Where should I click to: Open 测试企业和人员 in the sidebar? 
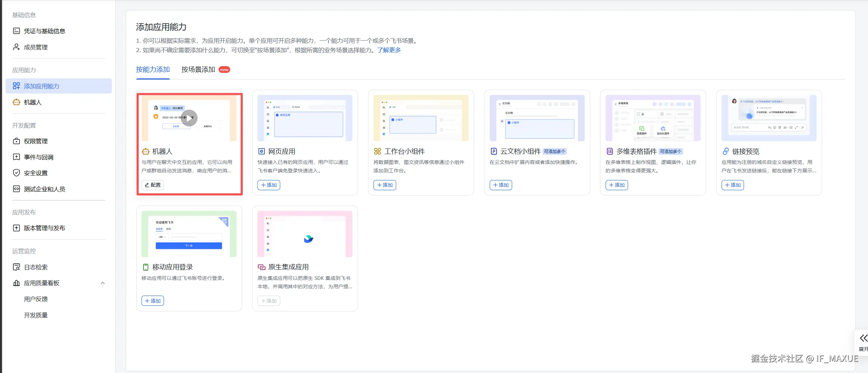tap(58, 189)
